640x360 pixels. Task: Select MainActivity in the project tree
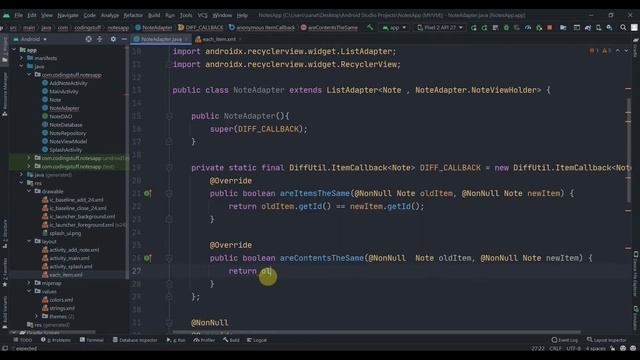(x=64, y=91)
